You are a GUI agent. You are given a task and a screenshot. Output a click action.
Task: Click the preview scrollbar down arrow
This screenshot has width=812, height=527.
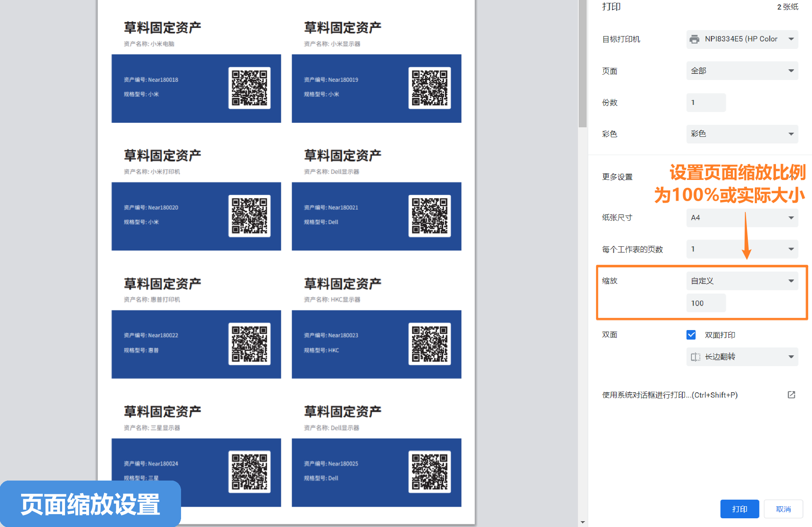pyautogui.click(x=582, y=522)
